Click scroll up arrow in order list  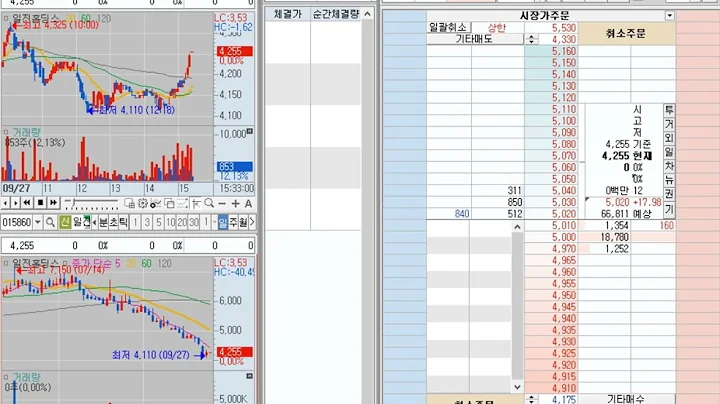518,227
